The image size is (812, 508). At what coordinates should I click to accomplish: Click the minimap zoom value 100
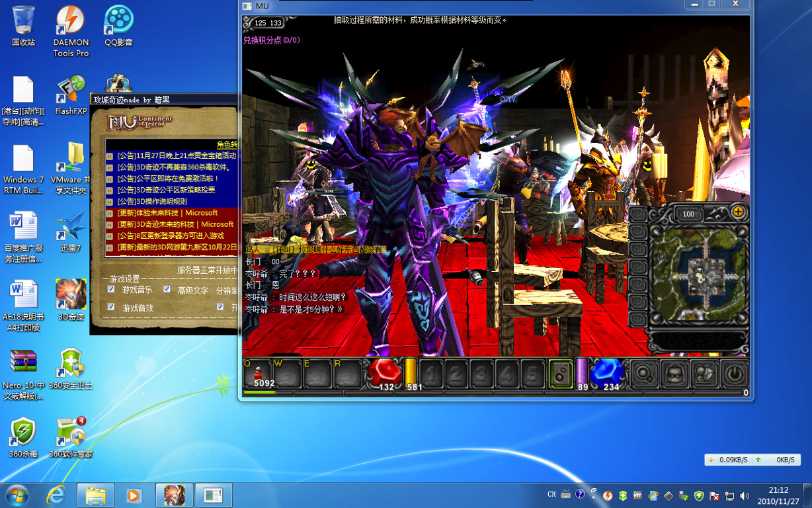coord(689,214)
